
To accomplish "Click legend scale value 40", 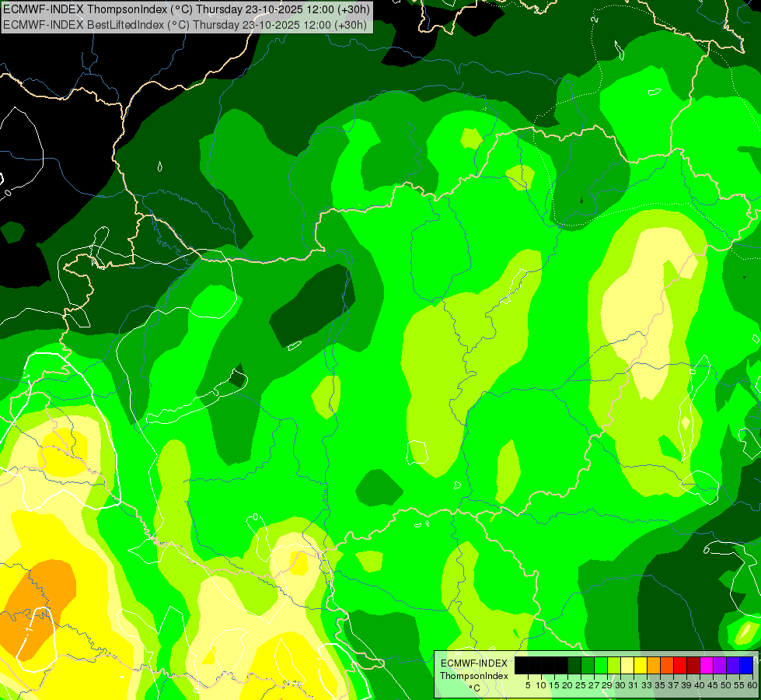I will [x=700, y=685].
